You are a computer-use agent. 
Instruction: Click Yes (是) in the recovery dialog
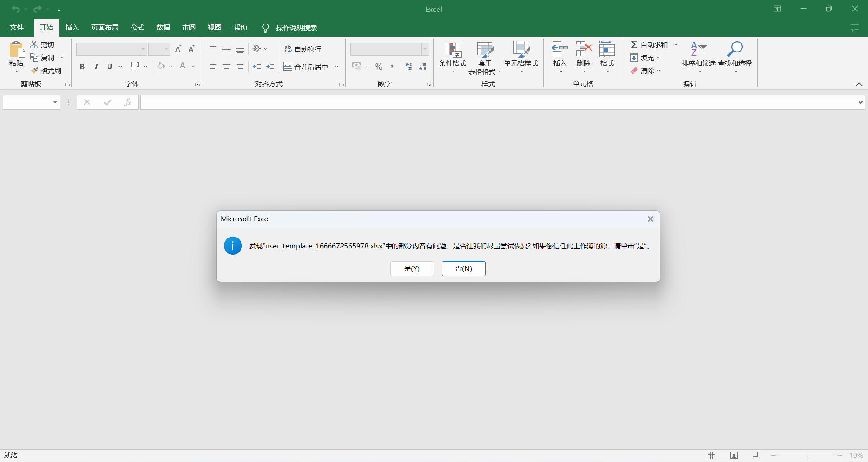(412, 268)
